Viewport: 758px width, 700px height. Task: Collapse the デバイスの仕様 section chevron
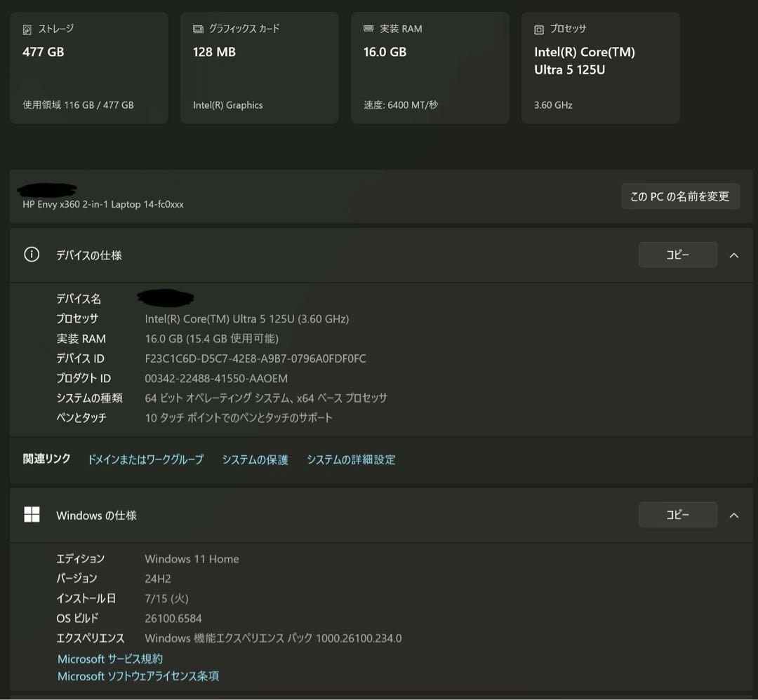pyautogui.click(x=734, y=255)
